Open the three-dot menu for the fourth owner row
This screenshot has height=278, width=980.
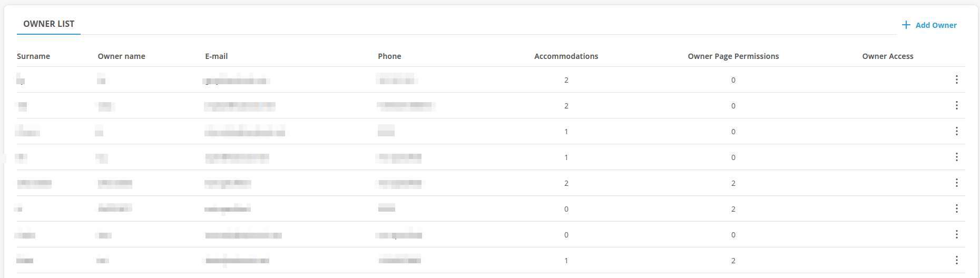(956, 157)
